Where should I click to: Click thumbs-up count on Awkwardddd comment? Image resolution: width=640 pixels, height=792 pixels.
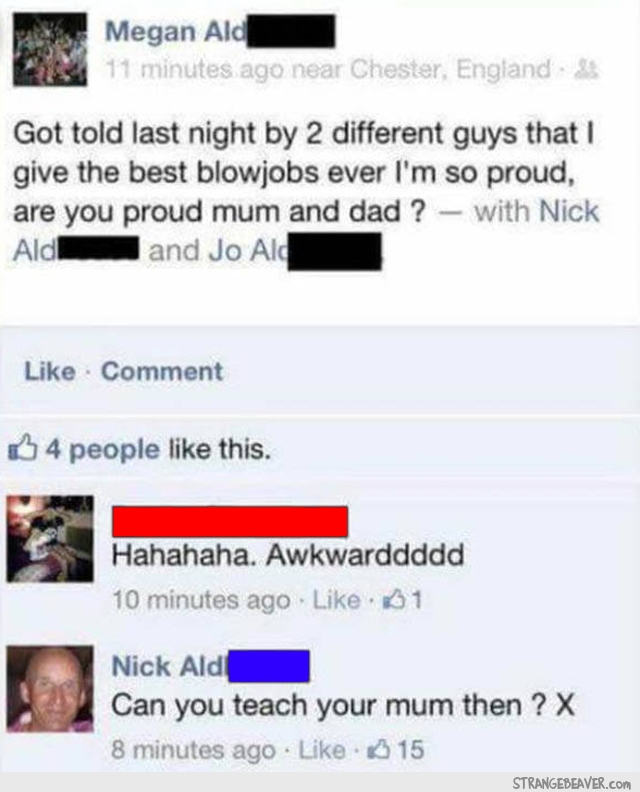[403, 600]
